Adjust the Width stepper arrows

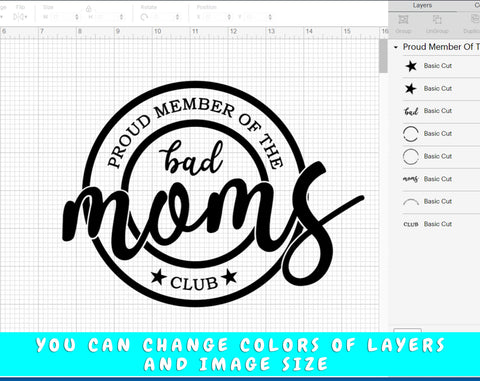[77, 17]
